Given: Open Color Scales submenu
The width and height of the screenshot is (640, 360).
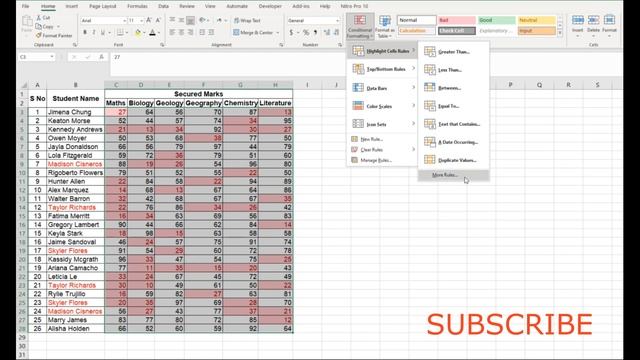Looking at the screenshot, I should pyautogui.click(x=382, y=106).
